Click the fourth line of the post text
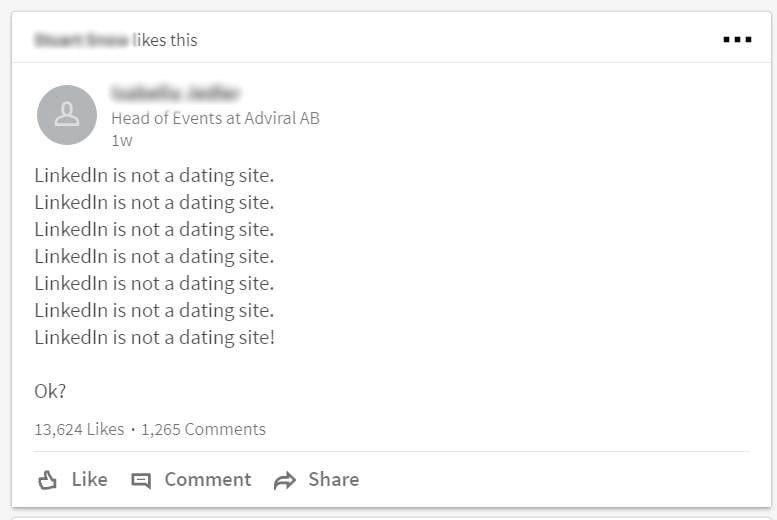777x520 pixels. 154,256
